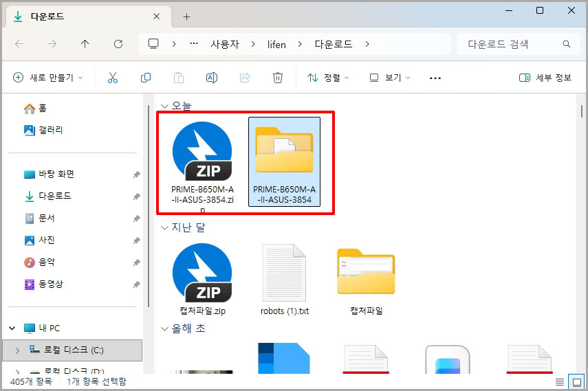Unpin 바탕 화면 using its pin icon

136,175
